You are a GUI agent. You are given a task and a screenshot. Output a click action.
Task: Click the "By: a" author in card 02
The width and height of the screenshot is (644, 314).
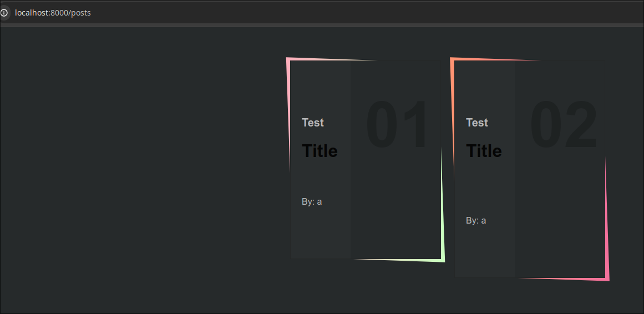(476, 220)
